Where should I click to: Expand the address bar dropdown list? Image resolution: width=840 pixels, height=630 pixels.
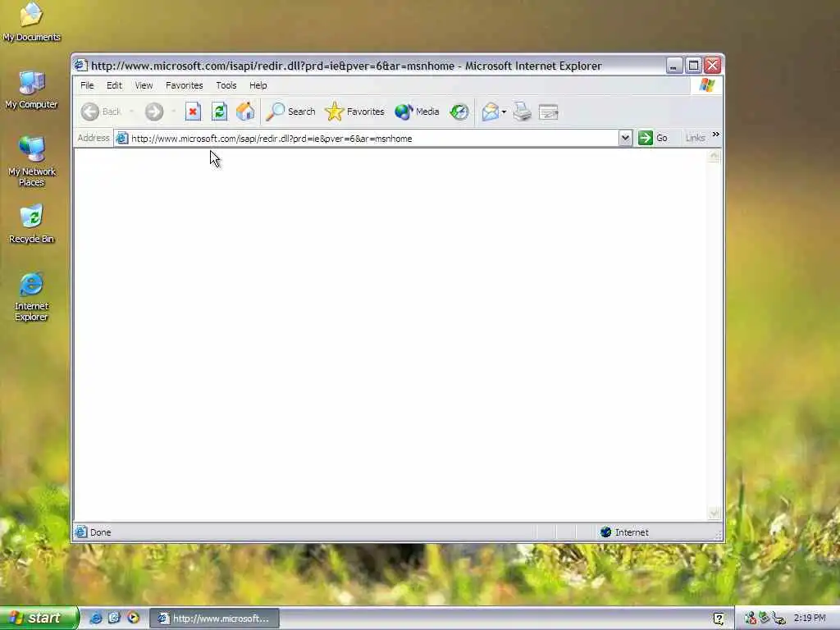(624, 138)
